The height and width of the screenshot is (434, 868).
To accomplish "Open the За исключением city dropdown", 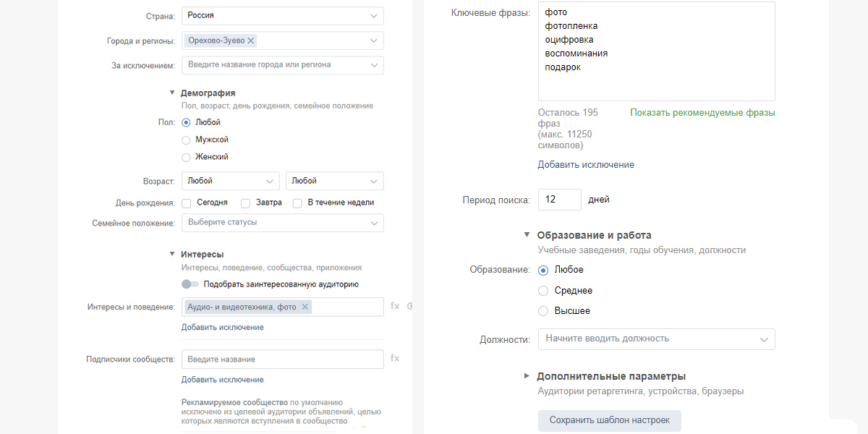I will (x=283, y=65).
